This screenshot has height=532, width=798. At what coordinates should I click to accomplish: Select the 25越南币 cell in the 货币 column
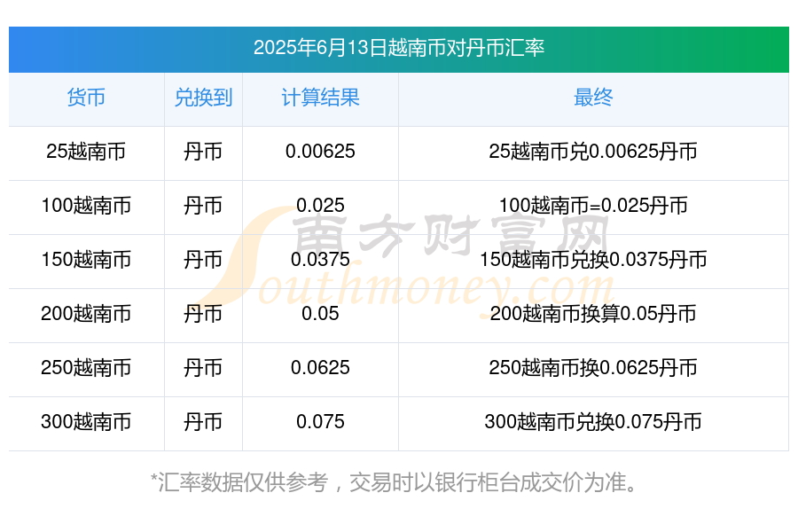(86, 152)
